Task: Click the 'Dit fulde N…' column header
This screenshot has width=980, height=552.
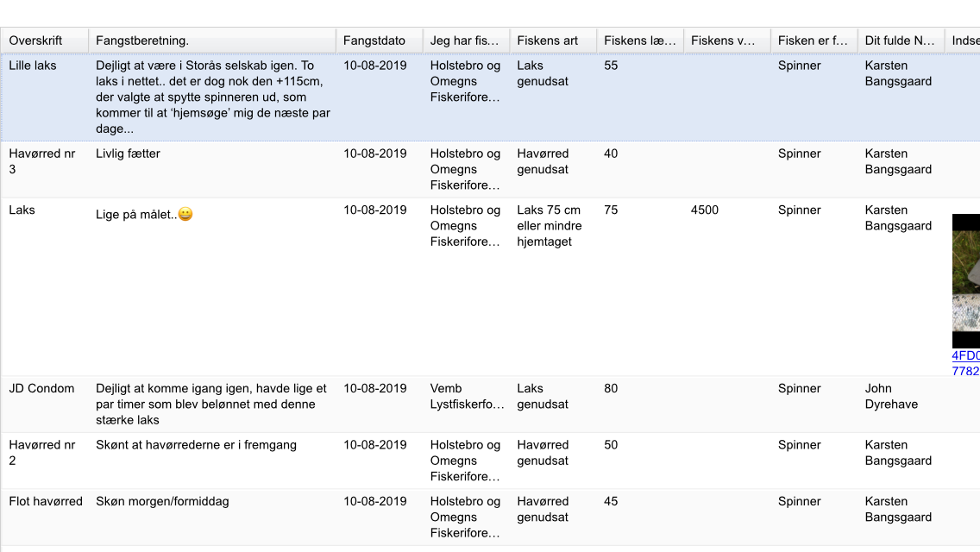Action: pos(901,41)
